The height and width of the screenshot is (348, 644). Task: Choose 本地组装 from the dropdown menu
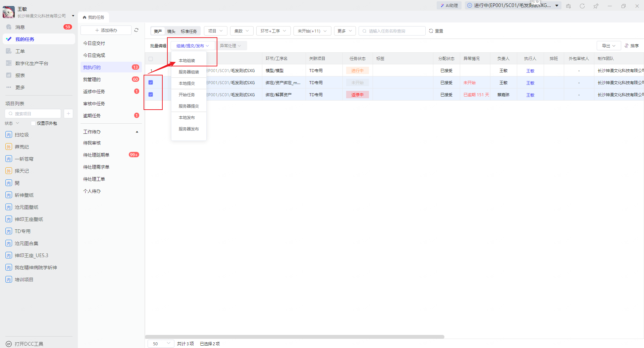(x=187, y=61)
